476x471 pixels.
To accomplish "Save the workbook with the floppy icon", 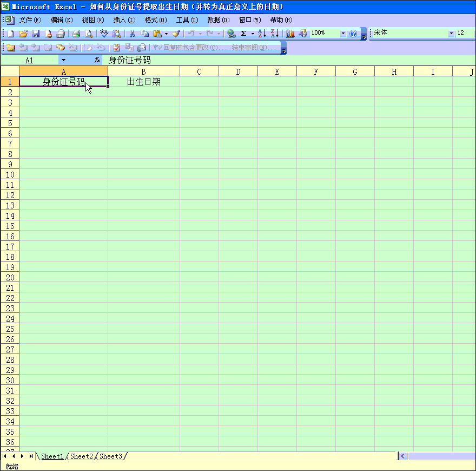I will [36, 34].
